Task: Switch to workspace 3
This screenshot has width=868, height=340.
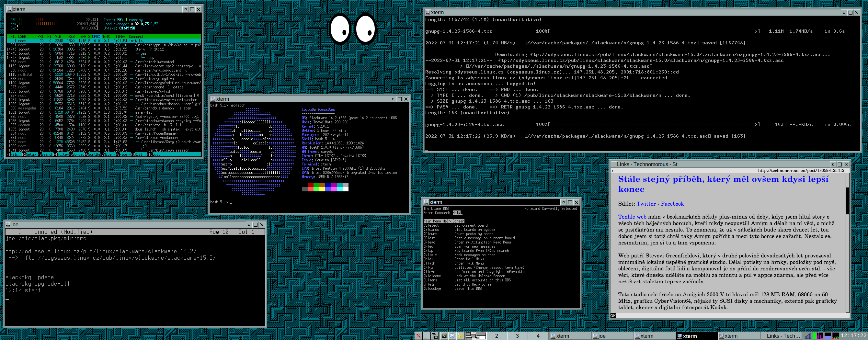Action: (517, 335)
